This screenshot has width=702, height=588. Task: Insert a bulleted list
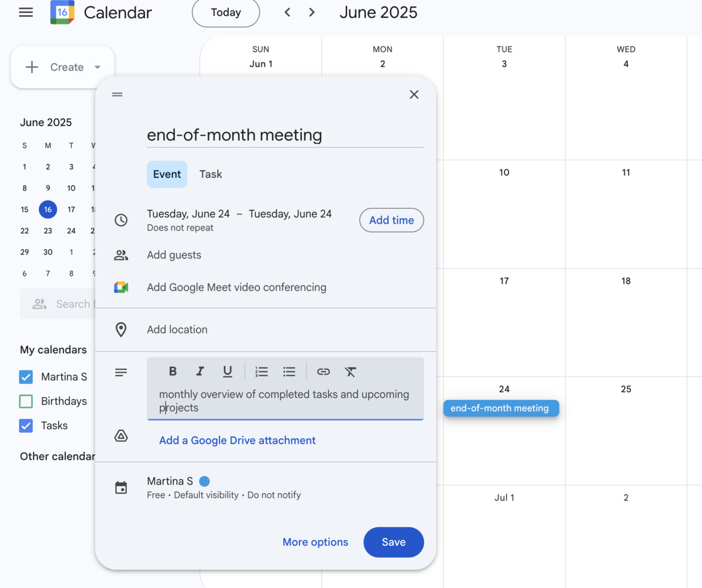pos(289,371)
